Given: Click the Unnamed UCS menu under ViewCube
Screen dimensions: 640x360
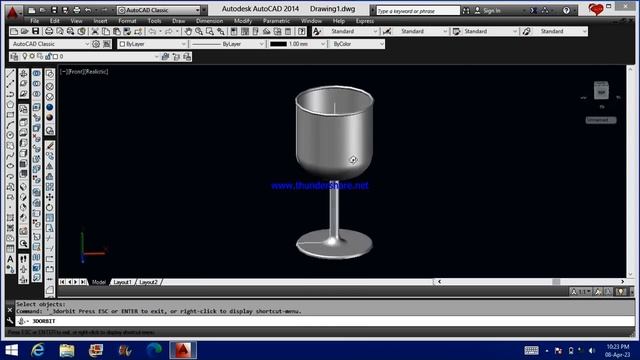Looking at the screenshot, I should [601, 120].
